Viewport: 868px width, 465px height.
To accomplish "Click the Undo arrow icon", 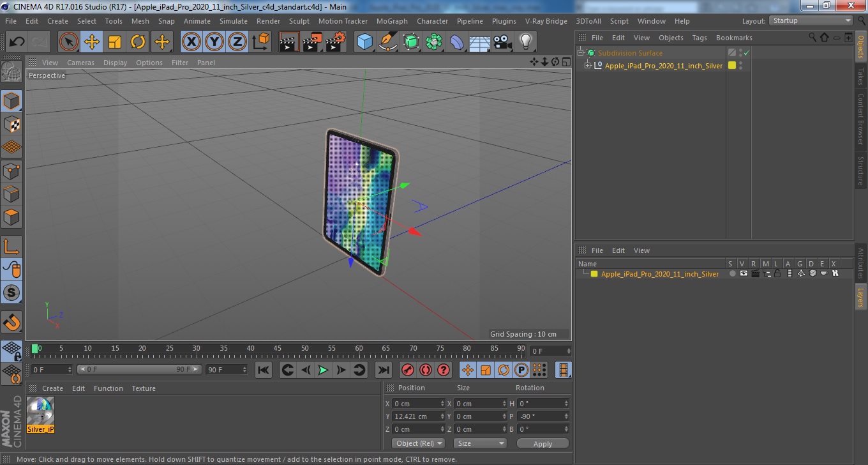I will click(17, 42).
